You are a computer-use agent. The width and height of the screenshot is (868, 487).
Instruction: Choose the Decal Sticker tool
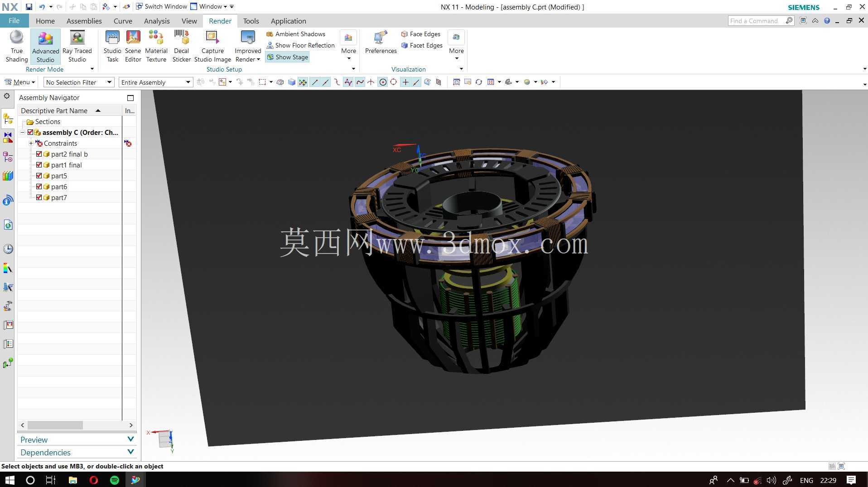pyautogui.click(x=181, y=46)
